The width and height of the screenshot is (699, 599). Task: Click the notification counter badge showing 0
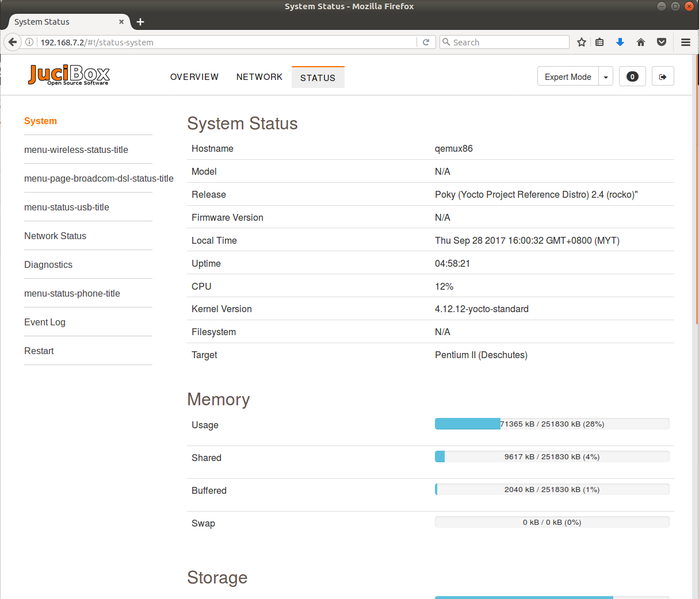pos(632,77)
